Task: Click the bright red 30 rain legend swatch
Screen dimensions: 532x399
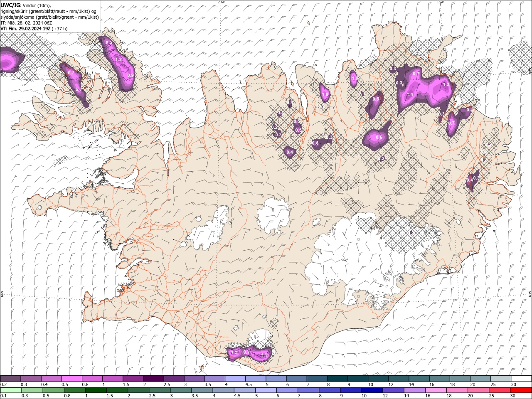Action: click(x=521, y=390)
